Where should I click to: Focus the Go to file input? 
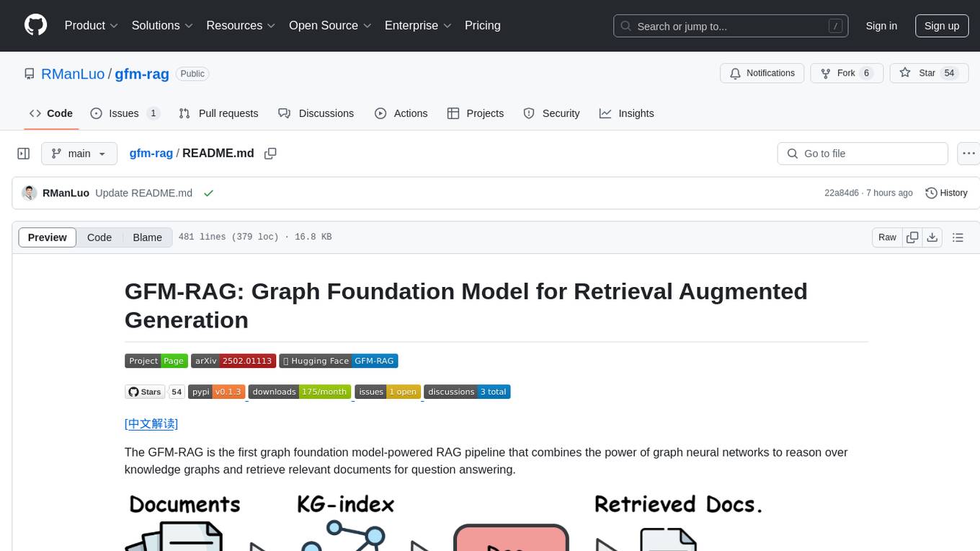point(863,154)
